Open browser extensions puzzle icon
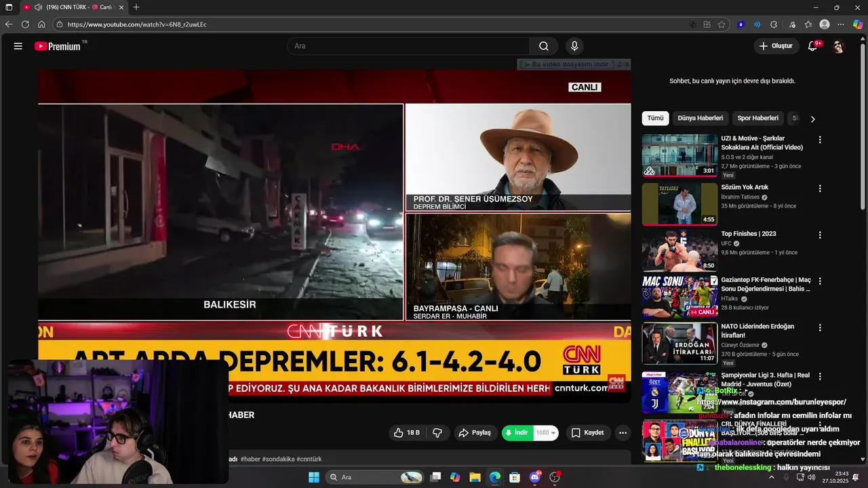Image resolution: width=868 pixels, height=488 pixels. (774, 24)
